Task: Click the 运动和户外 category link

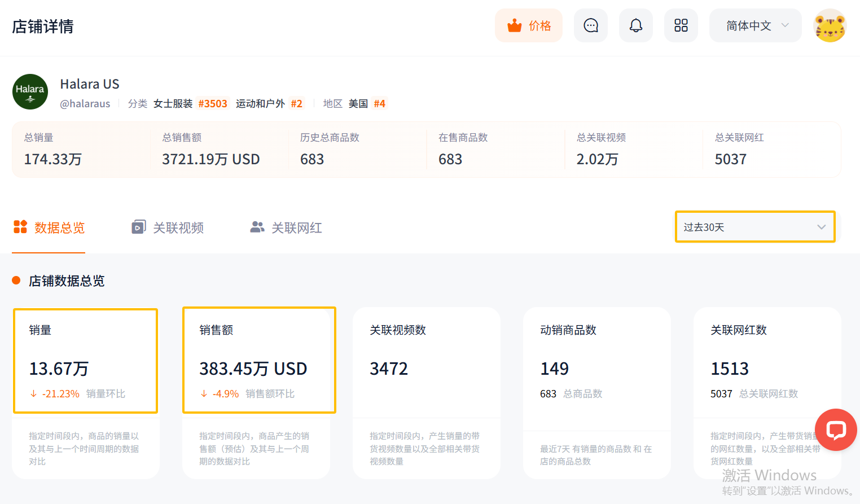Action: click(x=260, y=104)
